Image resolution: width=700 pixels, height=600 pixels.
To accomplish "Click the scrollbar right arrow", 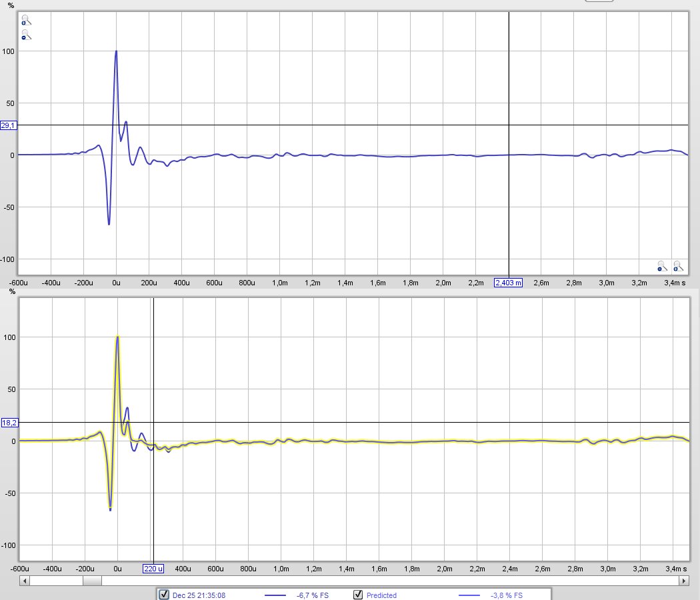I will click(683, 581).
